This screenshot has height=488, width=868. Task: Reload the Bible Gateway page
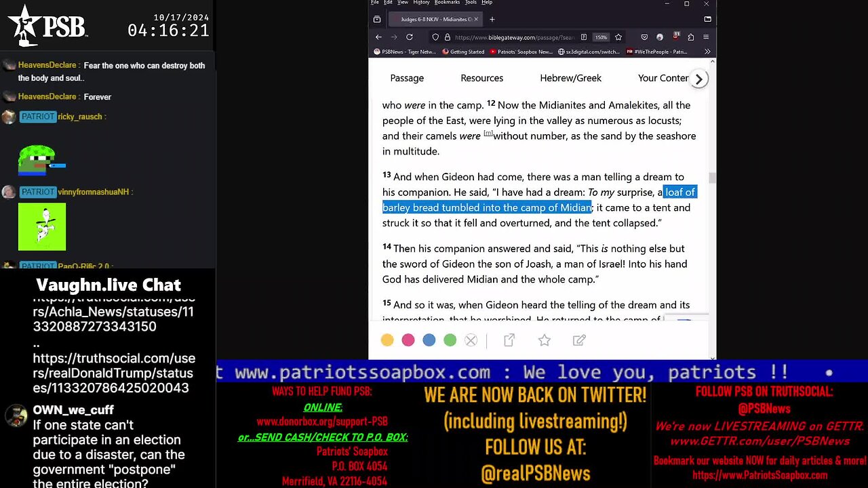point(410,37)
